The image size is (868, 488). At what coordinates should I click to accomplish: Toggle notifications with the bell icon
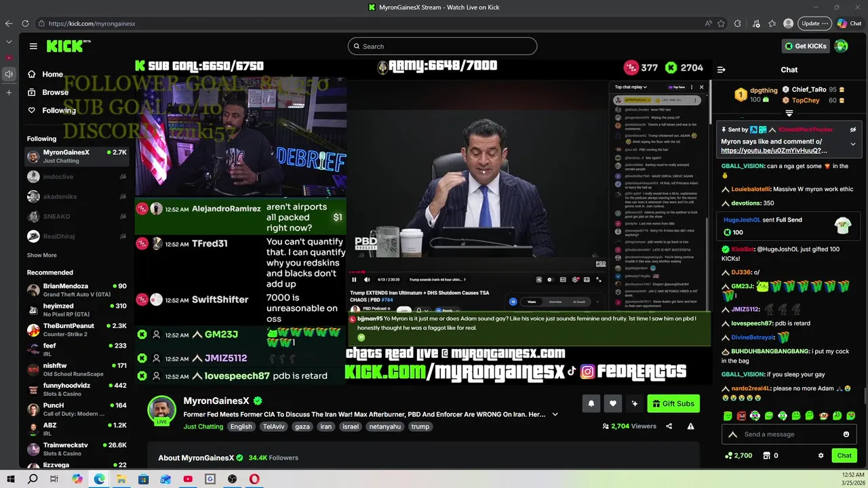tap(591, 403)
